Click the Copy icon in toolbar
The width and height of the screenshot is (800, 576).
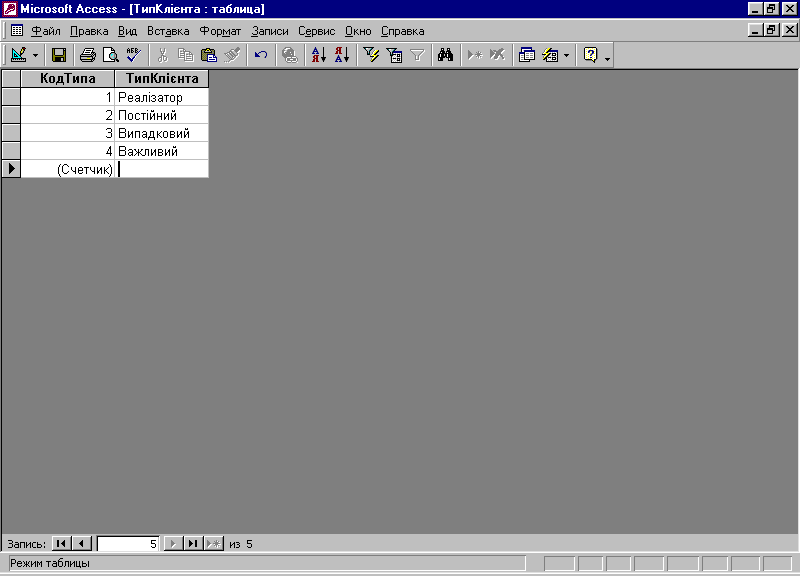[186, 55]
